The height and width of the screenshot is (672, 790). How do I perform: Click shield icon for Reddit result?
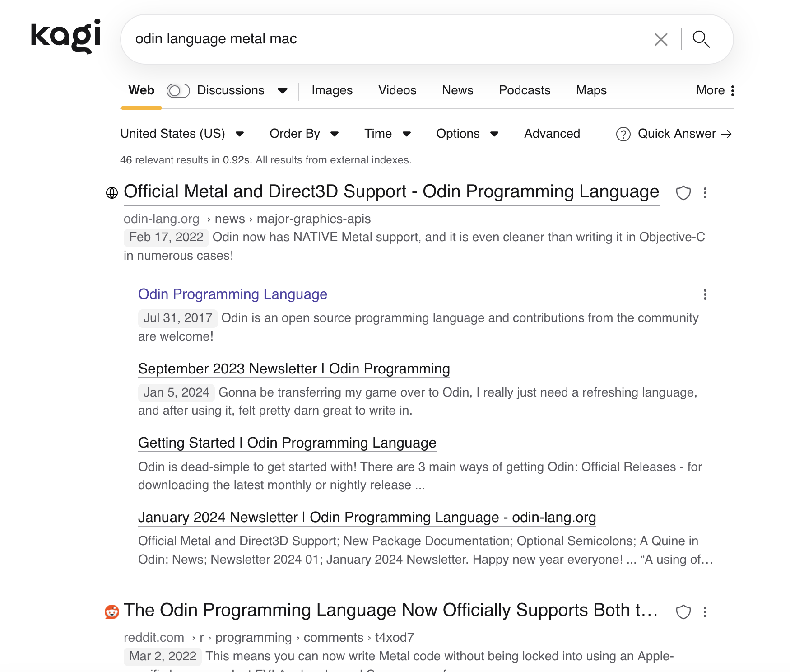click(683, 612)
